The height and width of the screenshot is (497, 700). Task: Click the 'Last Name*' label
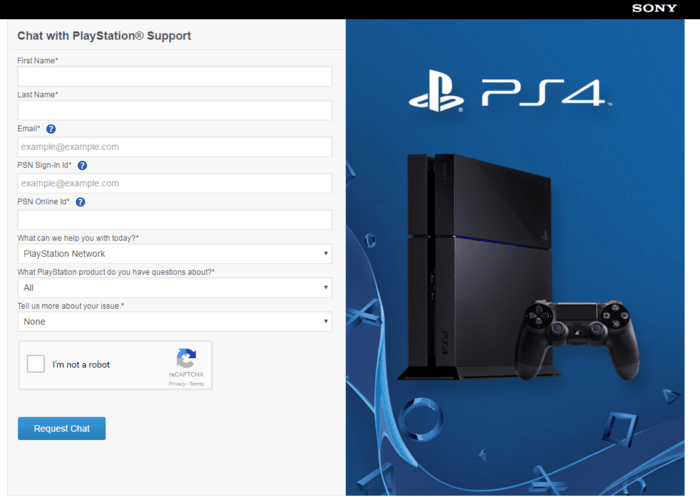click(38, 95)
